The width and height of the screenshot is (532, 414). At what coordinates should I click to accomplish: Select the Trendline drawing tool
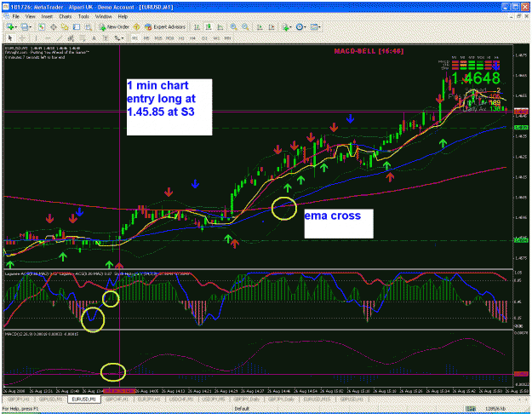(x=59, y=38)
